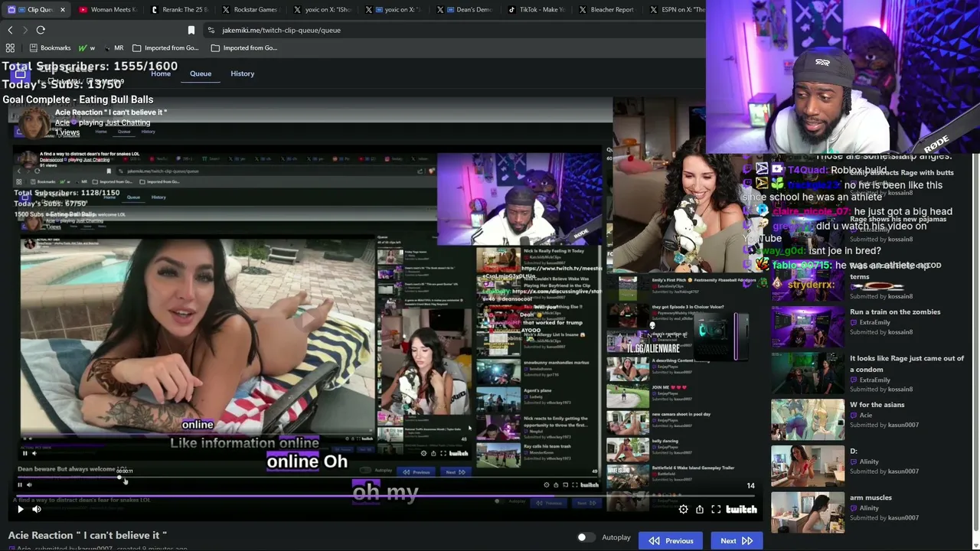Switch to the Bleacher Report tab

tap(606, 10)
